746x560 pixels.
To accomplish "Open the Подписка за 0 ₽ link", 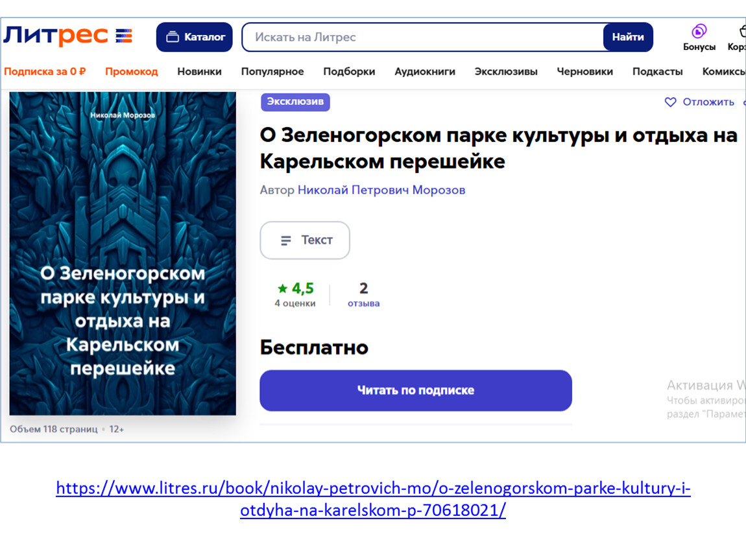I will tap(45, 71).
